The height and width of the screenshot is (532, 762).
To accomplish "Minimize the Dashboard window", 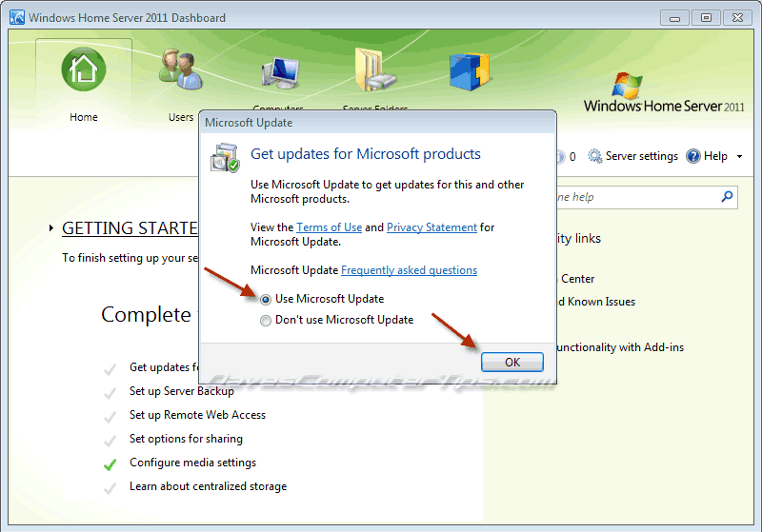I will point(674,18).
